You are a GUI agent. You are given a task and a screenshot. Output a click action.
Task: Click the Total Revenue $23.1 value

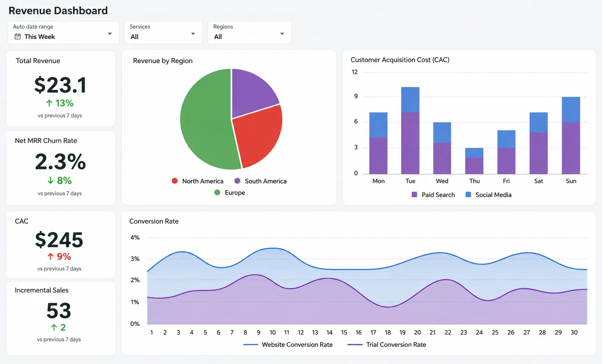pos(60,85)
